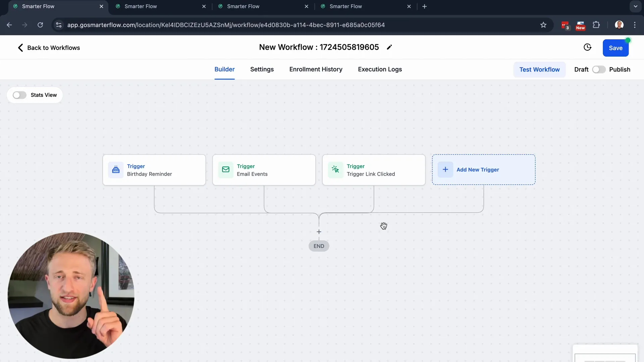Viewport: 644px width, 362px height.
Task: Go back in browser history
Action: (x=9, y=25)
